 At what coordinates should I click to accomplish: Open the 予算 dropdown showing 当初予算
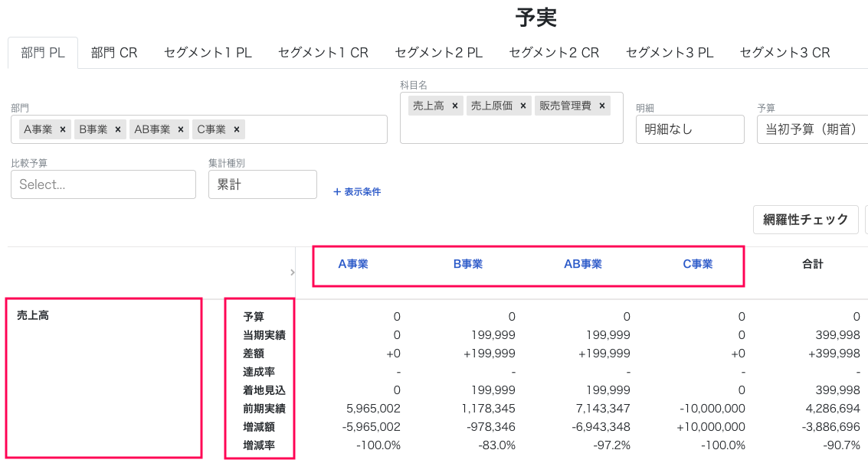click(812, 129)
